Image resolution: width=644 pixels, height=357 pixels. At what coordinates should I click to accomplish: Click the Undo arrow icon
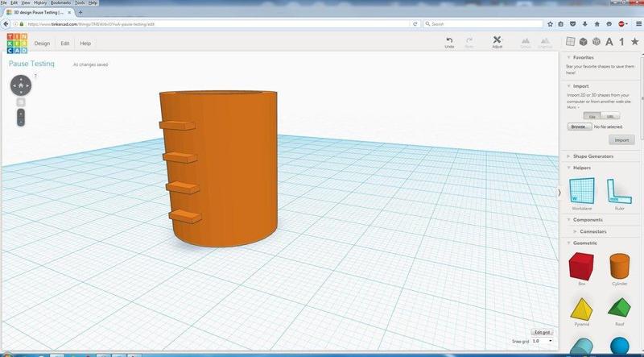pos(449,39)
